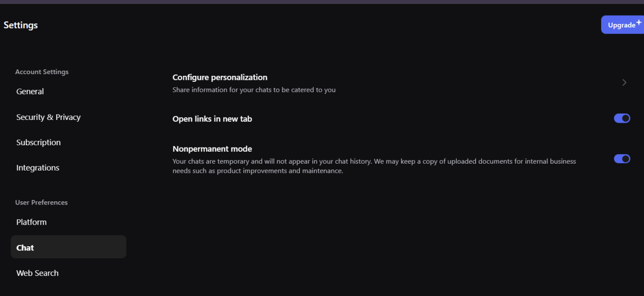Open Security & Privacy settings
The height and width of the screenshot is (296, 644).
pyautogui.click(x=48, y=117)
